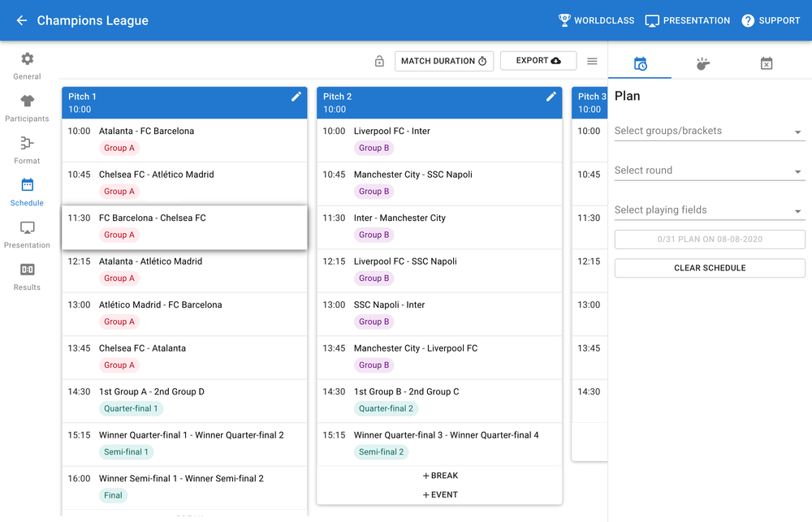Click the Pitch 3 column header

coord(590,103)
